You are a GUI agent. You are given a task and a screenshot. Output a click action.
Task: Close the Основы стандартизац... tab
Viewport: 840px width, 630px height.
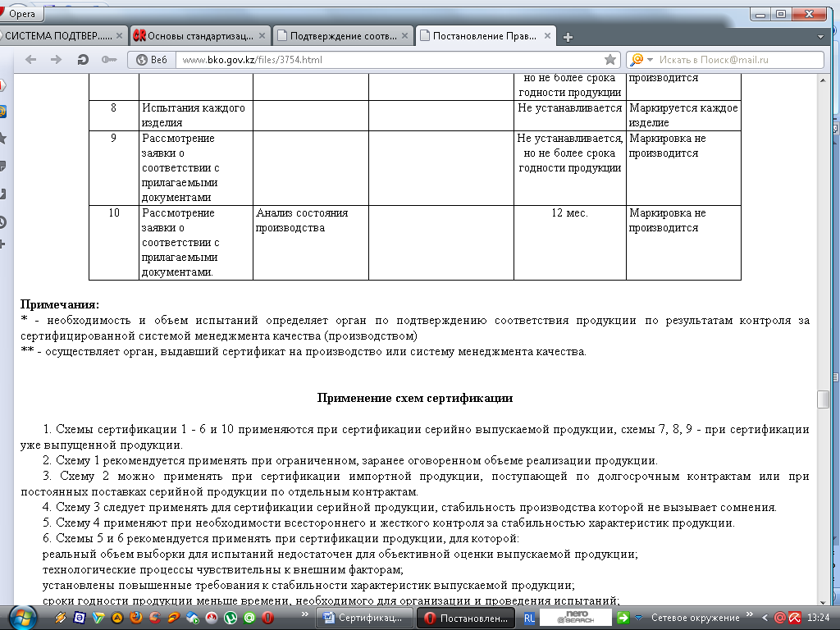click(262, 36)
